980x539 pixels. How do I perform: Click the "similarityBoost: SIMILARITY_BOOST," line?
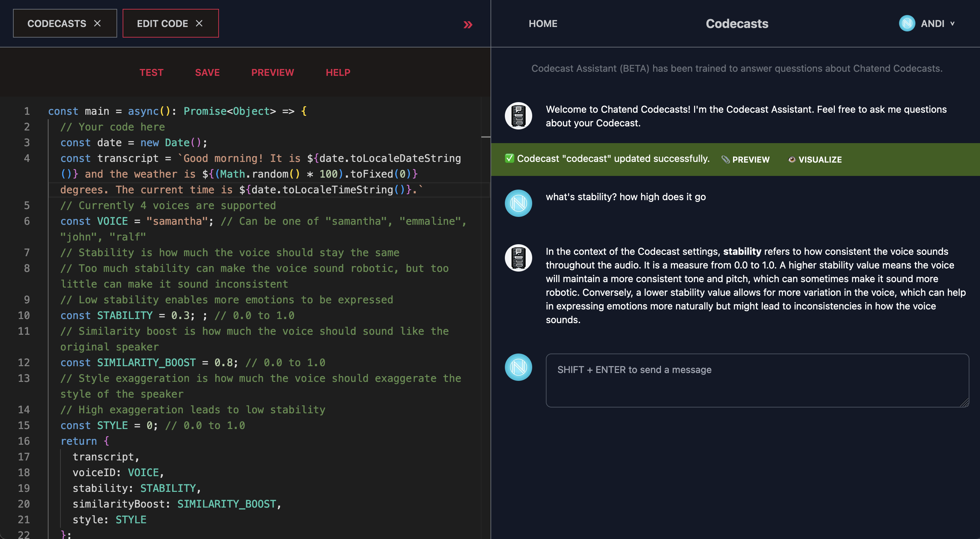coord(177,504)
